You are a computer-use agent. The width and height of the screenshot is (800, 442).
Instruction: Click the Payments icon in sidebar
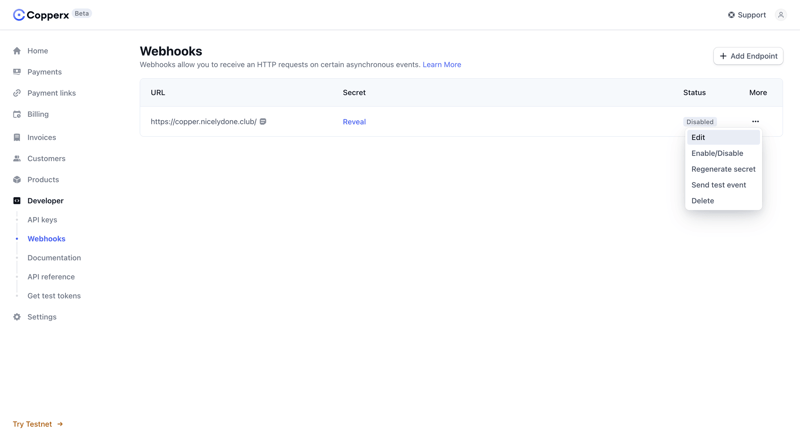(17, 72)
